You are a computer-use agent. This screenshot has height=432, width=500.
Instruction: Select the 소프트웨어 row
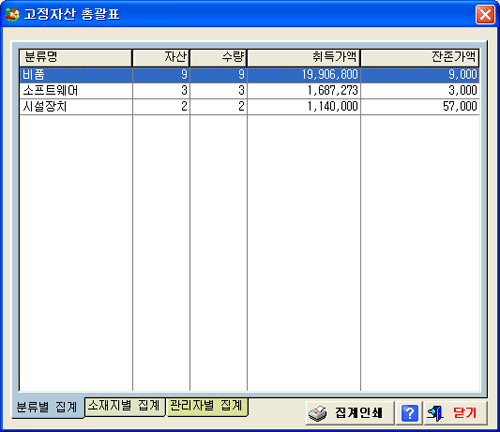(x=249, y=91)
